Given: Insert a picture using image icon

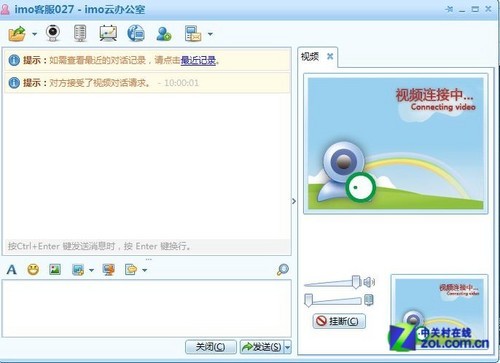Looking at the screenshot, I should [55, 269].
